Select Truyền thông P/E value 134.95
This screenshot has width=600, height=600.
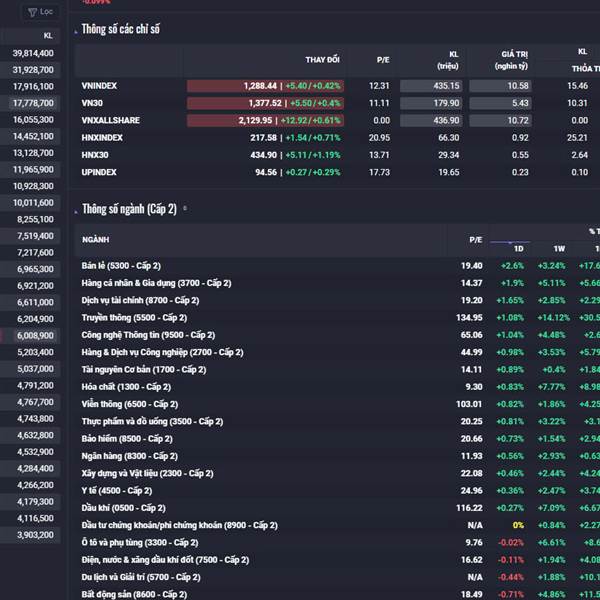point(470,318)
